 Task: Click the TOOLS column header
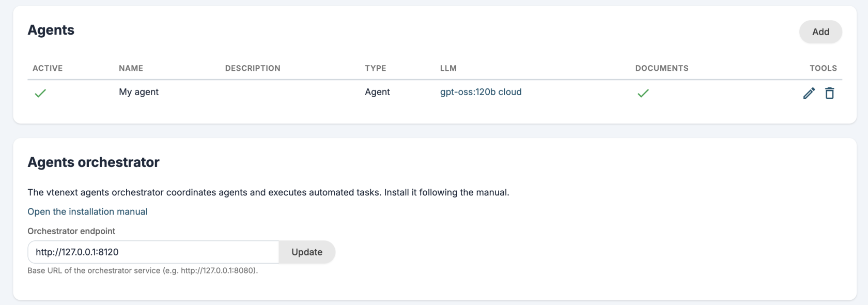pyautogui.click(x=823, y=68)
